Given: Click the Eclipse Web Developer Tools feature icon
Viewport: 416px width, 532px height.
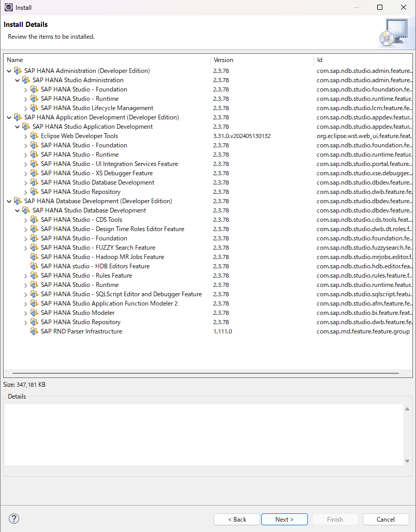Looking at the screenshot, I should [34, 135].
